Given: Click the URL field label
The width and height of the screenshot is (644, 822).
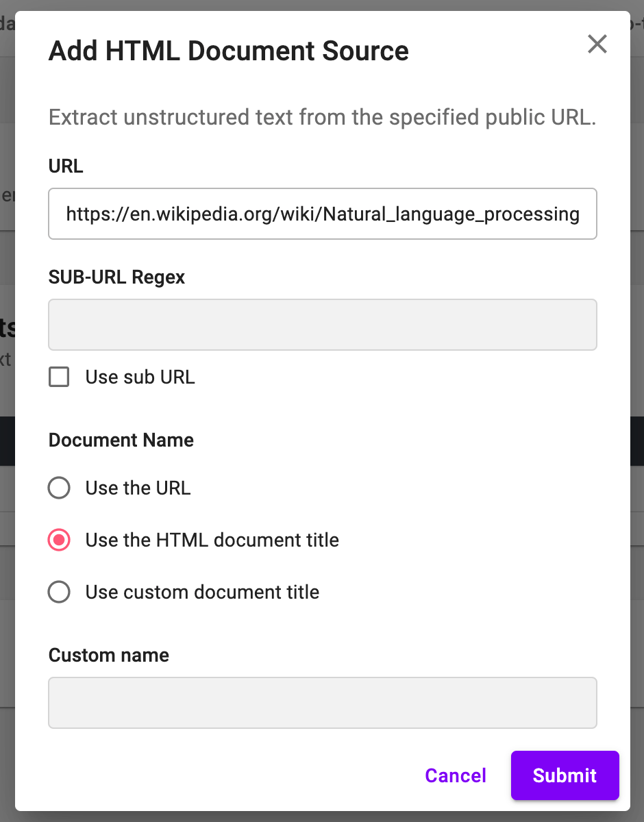Looking at the screenshot, I should tap(66, 166).
